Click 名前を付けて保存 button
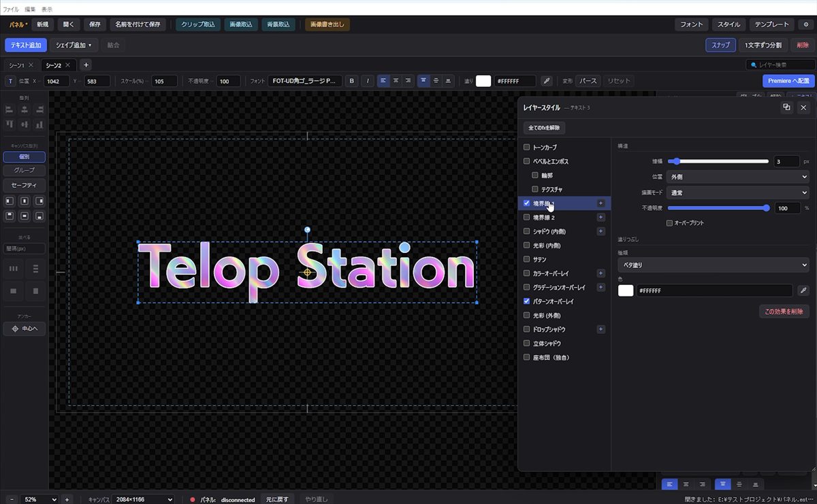Image resolution: width=817 pixels, height=504 pixels. tap(138, 24)
